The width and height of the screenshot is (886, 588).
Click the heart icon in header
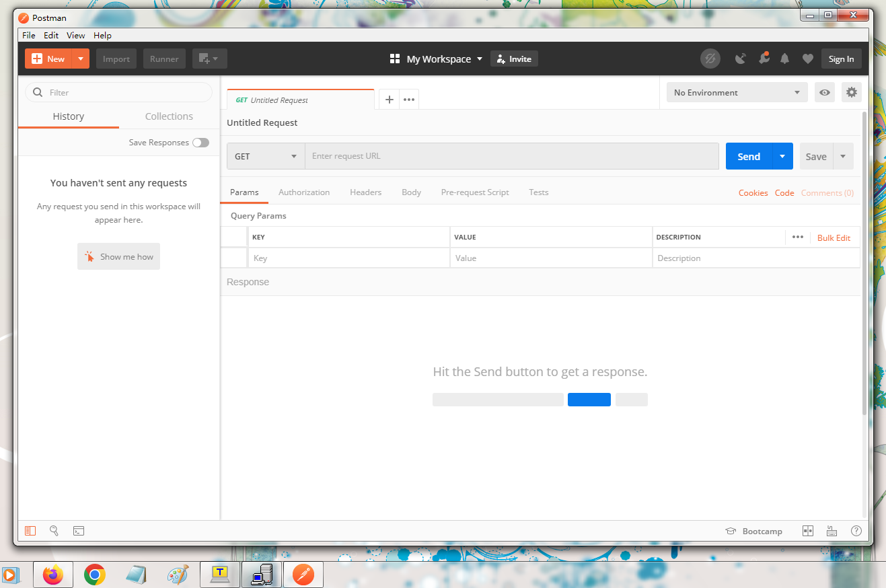tap(808, 59)
